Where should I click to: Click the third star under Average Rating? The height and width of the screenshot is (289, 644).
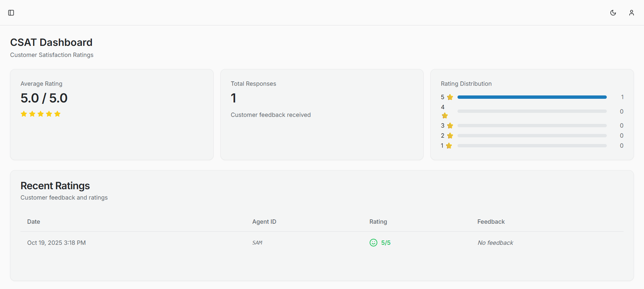(41, 114)
